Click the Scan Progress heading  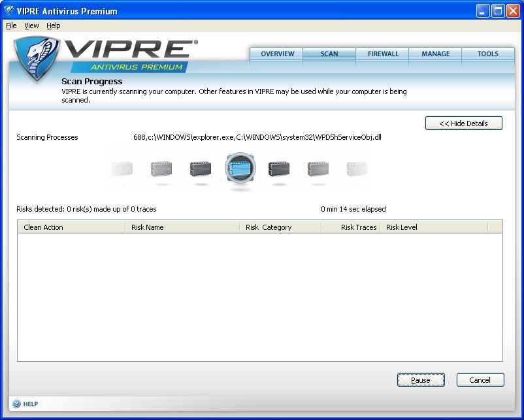(x=92, y=81)
